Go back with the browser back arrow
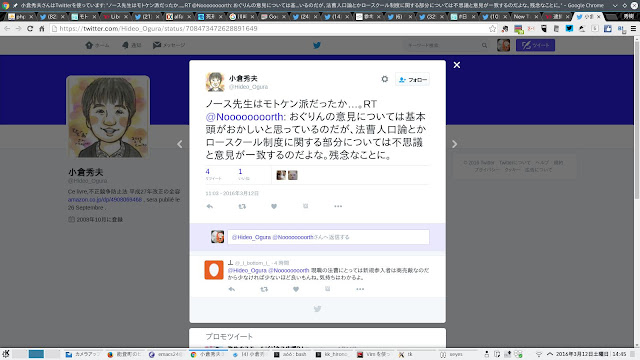Image resolution: width=640 pixels, height=360 pixels. pos(7,29)
